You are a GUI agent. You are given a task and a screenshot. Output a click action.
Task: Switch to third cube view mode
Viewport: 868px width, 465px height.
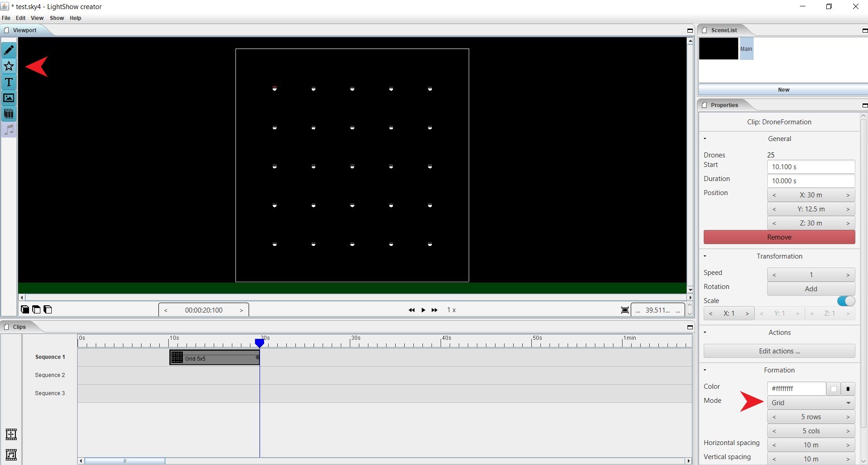click(48, 309)
